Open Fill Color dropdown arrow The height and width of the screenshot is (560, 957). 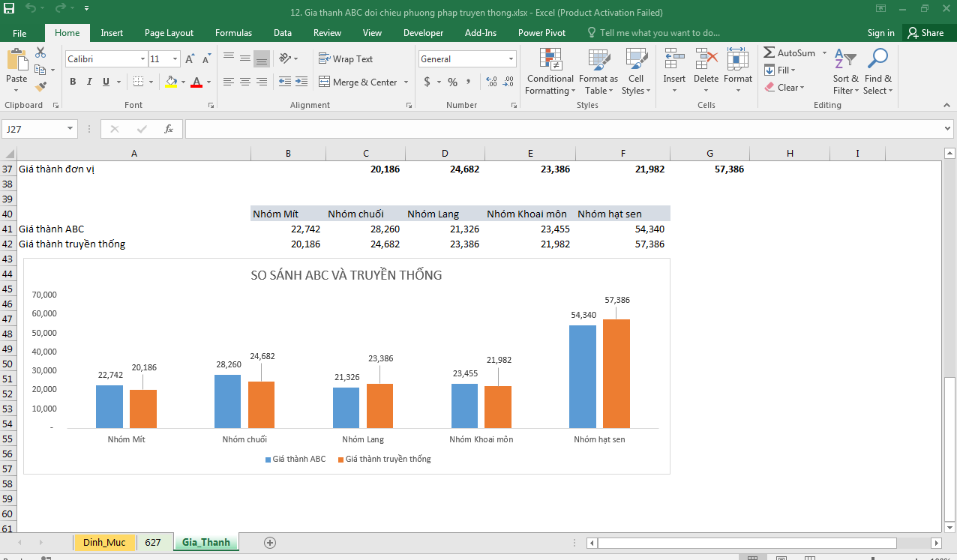click(182, 82)
